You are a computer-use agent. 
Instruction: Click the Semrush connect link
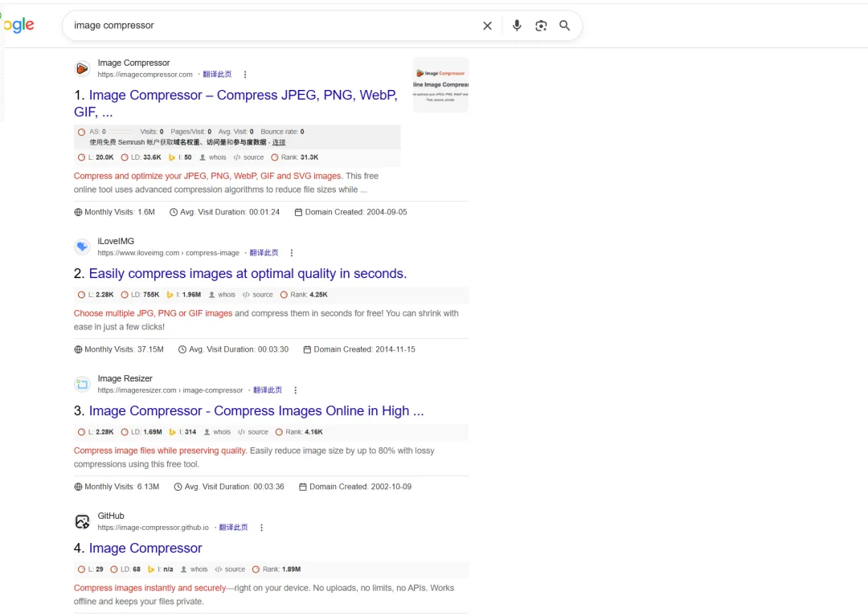[x=279, y=143]
